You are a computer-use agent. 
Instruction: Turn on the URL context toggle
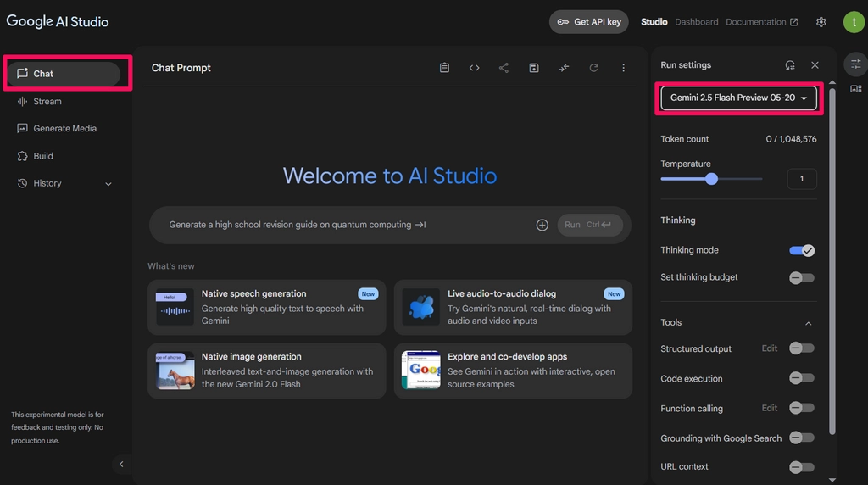(802, 467)
